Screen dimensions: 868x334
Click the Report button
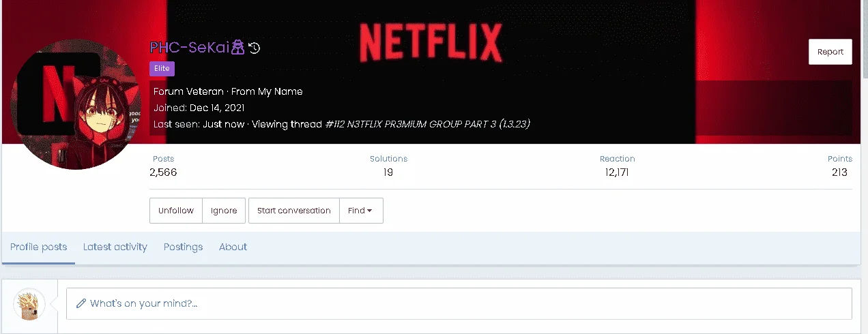tap(830, 52)
